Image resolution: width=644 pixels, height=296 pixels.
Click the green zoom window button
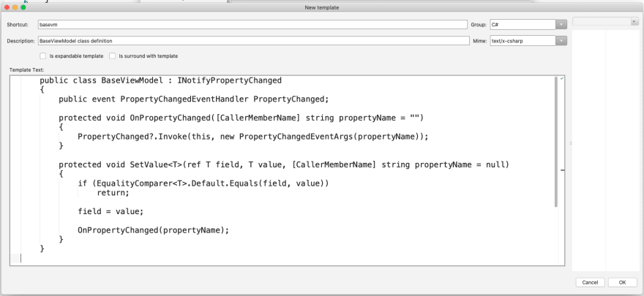tap(23, 7)
